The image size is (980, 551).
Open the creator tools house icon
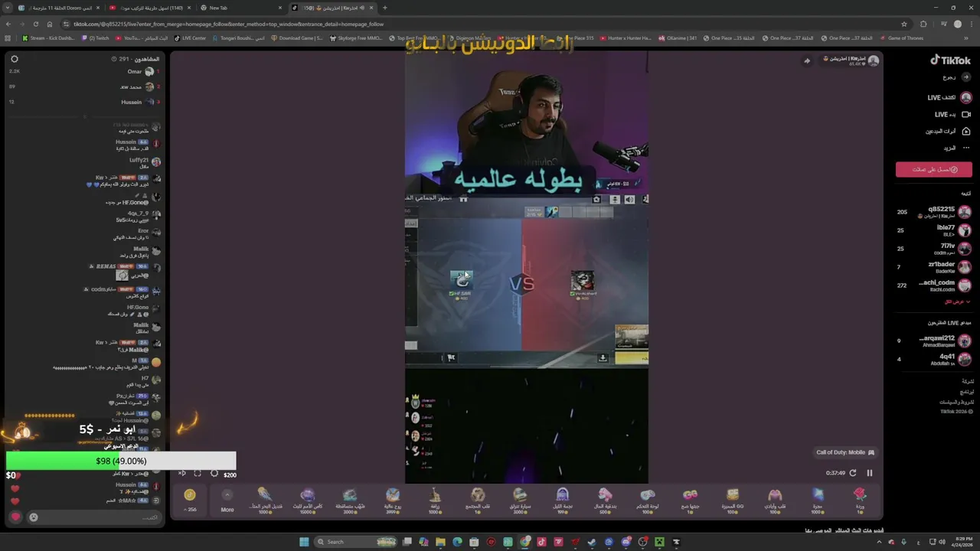[966, 131]
